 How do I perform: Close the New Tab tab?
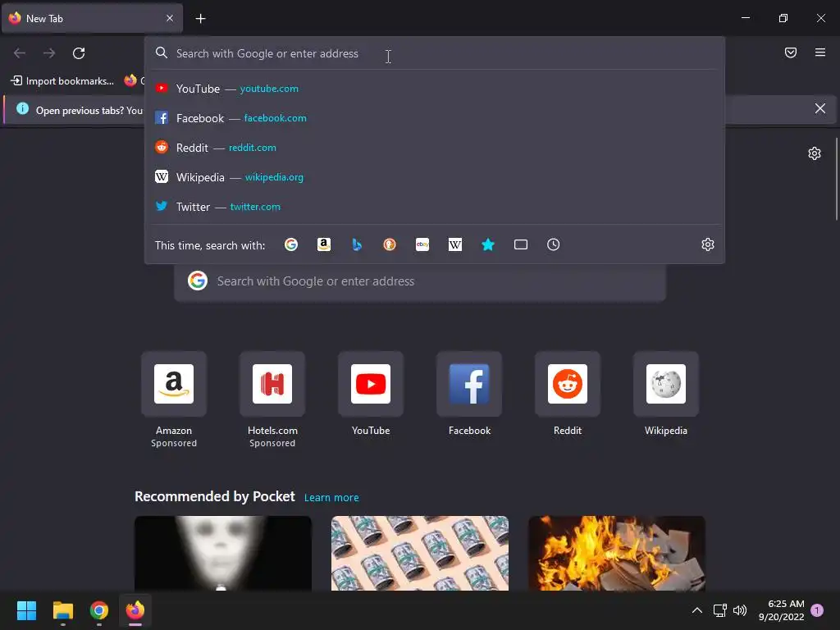click(170, 18)
